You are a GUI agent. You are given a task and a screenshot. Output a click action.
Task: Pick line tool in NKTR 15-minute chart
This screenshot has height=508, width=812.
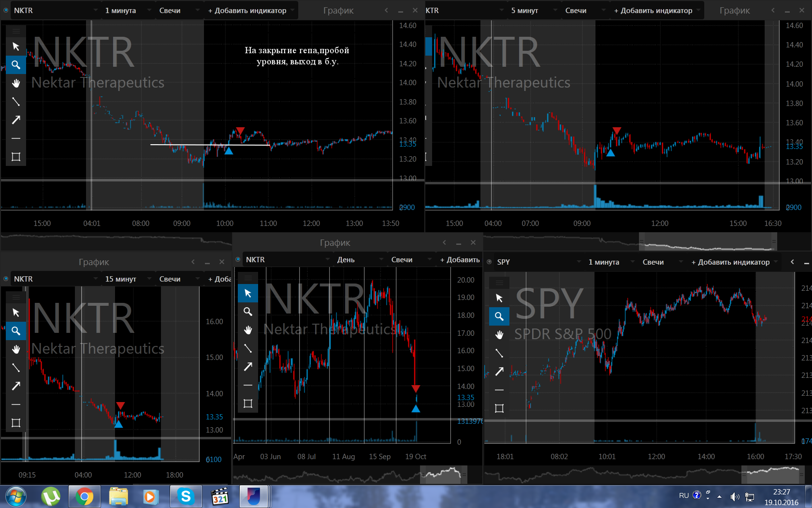point(16,368)
